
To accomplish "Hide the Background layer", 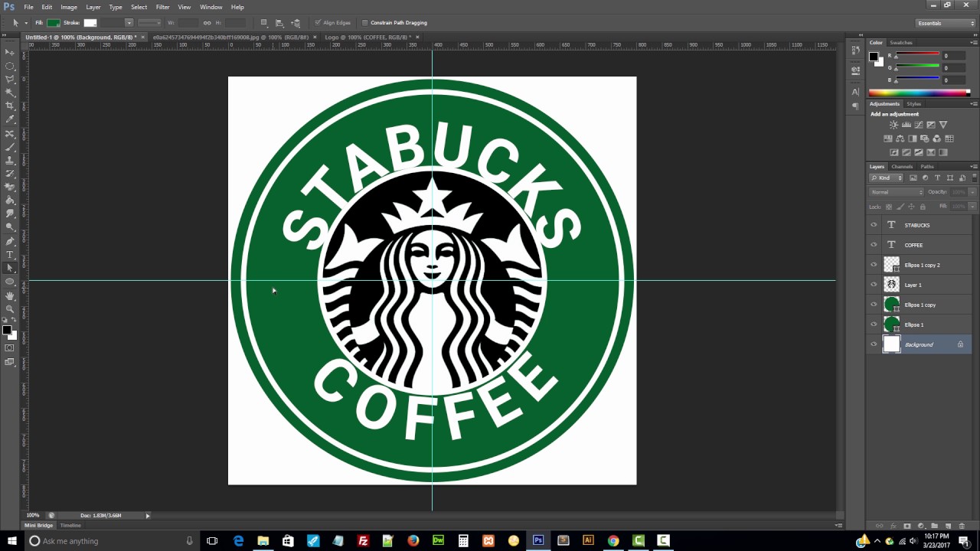I will click(874, 344).
